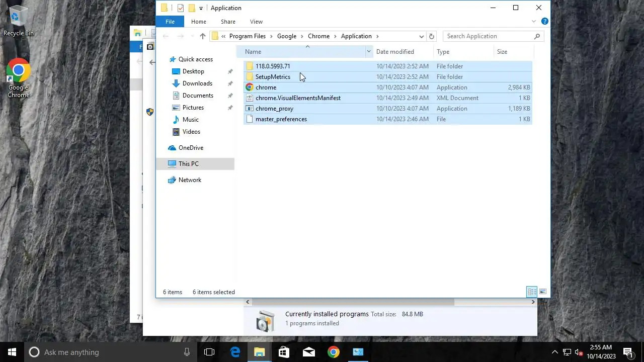Open the Google Chrome desktop shortcut
The width and height of the screenshot is (644, 362).
tap(18, 79)
